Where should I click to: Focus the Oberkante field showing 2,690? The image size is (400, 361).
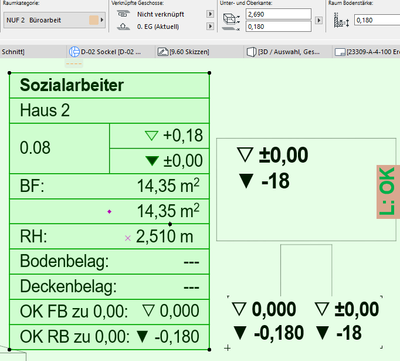click(x=279, y=14)
